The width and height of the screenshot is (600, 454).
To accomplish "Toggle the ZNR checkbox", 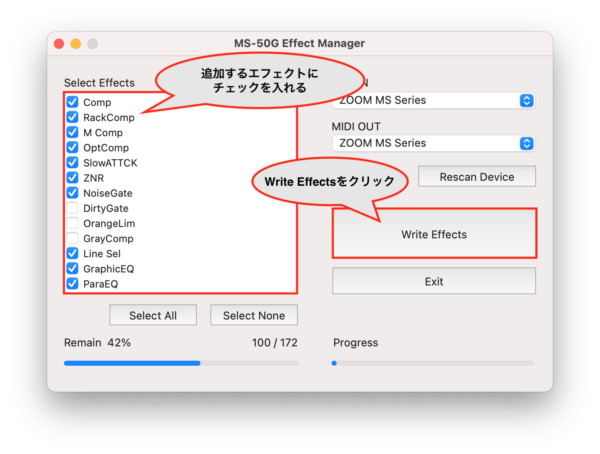I will click(72, 177).
